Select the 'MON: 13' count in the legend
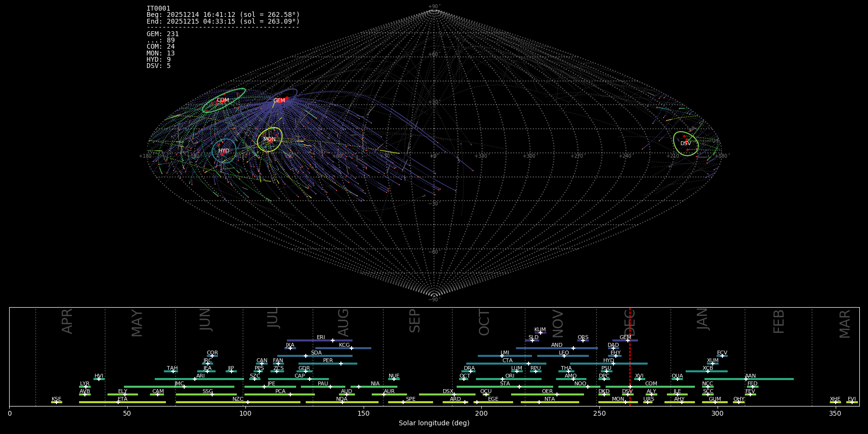 click(161, 54)
